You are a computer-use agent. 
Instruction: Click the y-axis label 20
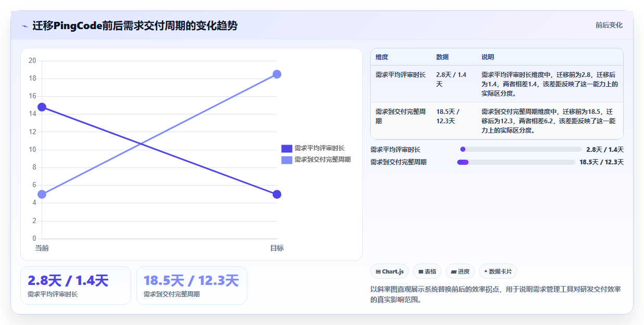tap(32, 61)
